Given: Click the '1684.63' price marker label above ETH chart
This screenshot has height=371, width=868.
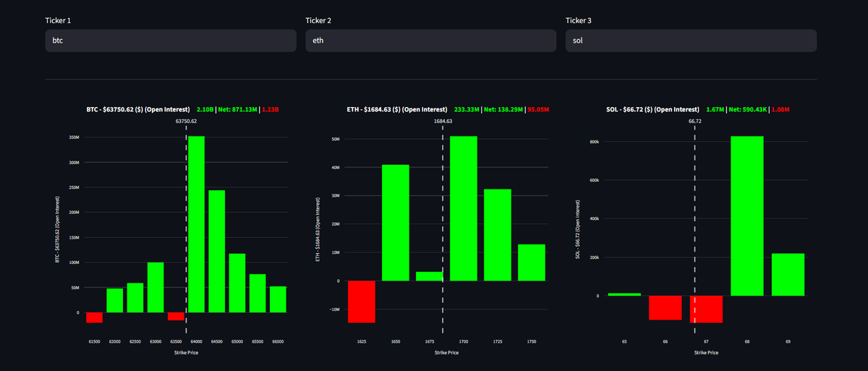Looking at the screenshot, I should click(x=443, y=121).
